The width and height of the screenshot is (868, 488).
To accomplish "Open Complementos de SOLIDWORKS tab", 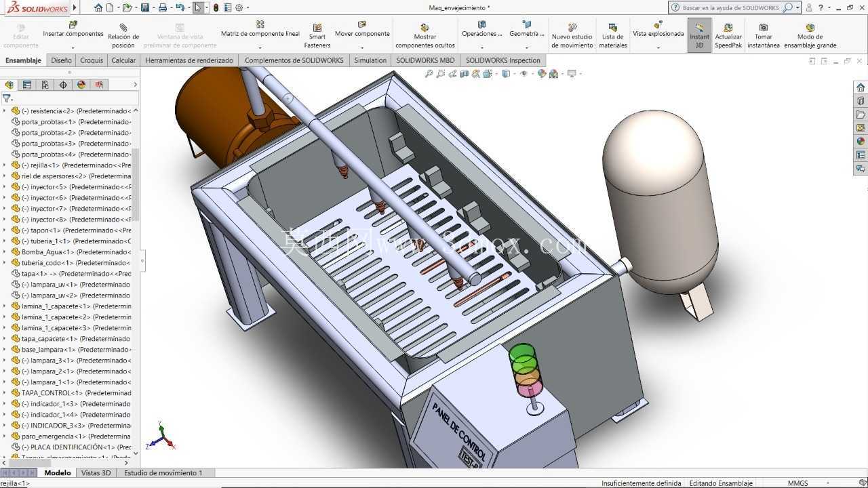I will (x=294, y=60).
